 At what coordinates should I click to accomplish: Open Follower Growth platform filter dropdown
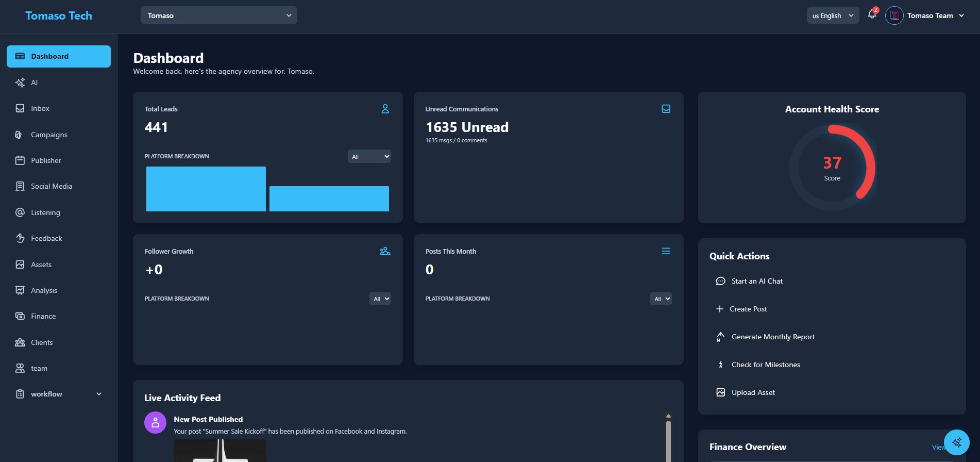[x=380, y=299]
